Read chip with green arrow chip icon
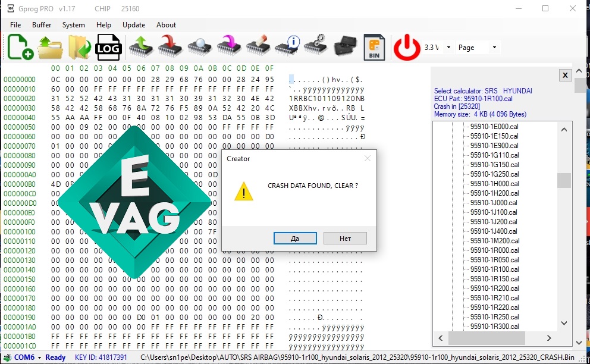Image resolution: width=590 pixels, height=364 pixels. pyautogui.click(x=141, y=47)
